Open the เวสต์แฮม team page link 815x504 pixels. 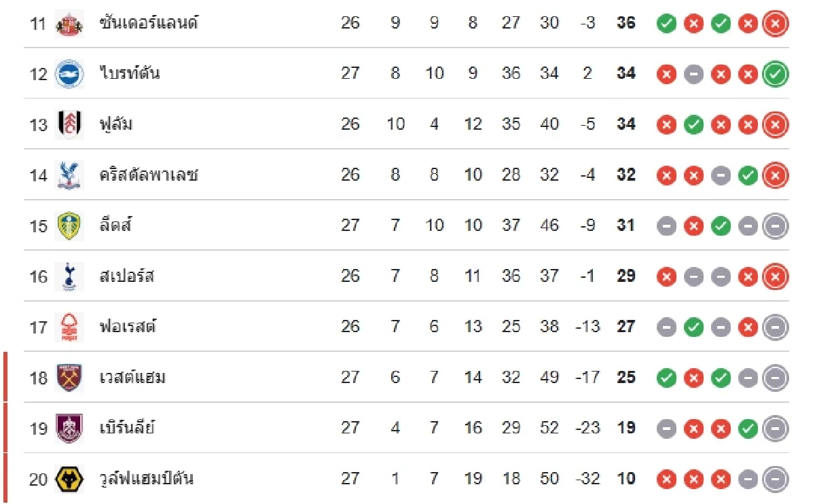[132, 378]
